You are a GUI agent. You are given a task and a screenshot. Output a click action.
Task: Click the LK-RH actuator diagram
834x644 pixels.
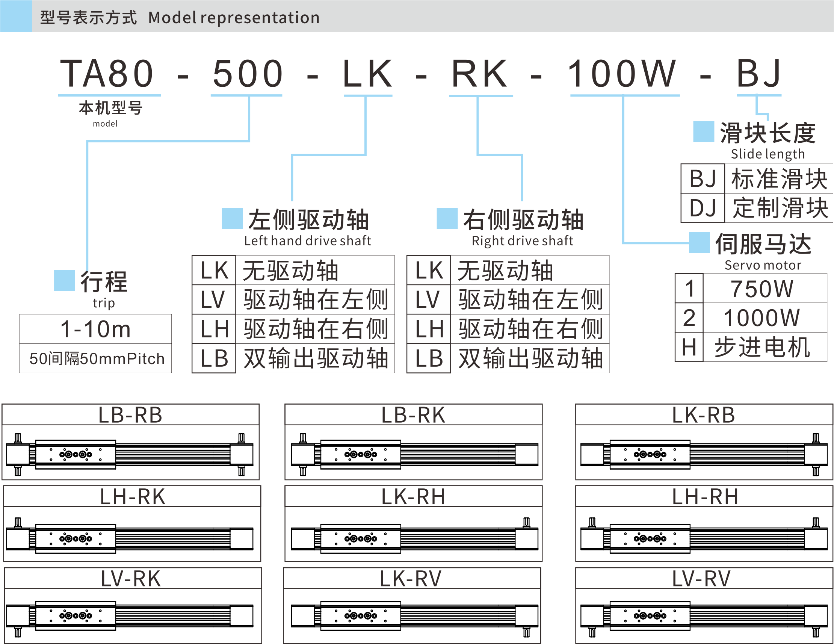point(414,538)
